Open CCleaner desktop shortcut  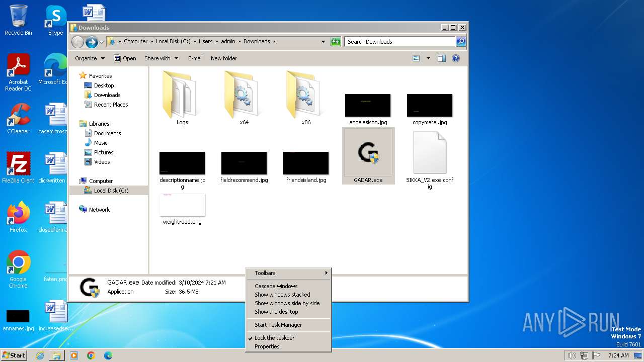(x=18, y=119)
